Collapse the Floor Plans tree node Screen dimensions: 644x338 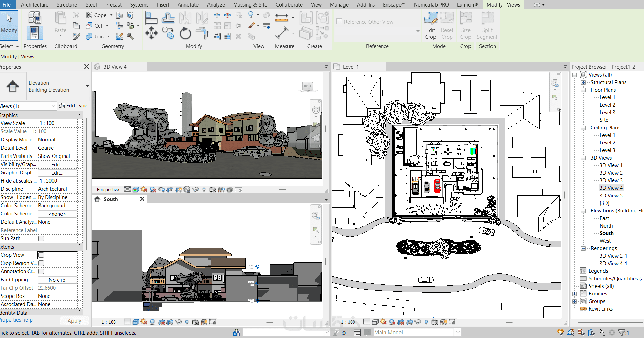(x=583, y=90)
